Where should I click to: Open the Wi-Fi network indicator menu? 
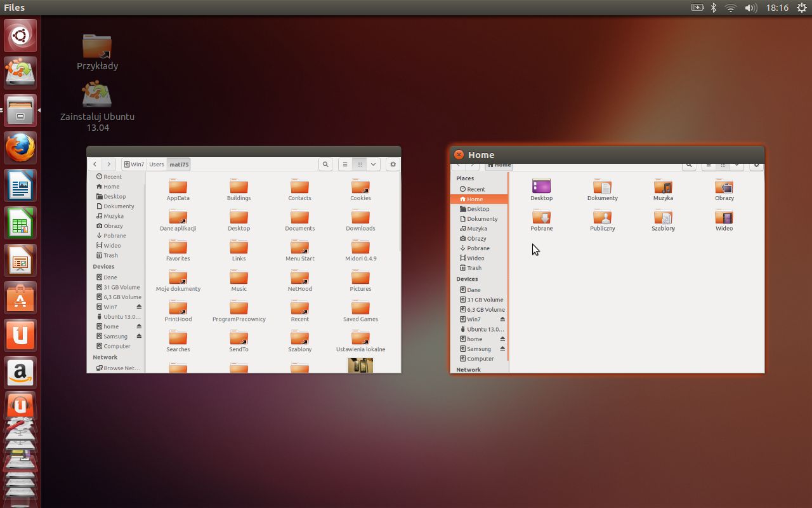click(731, 8)
